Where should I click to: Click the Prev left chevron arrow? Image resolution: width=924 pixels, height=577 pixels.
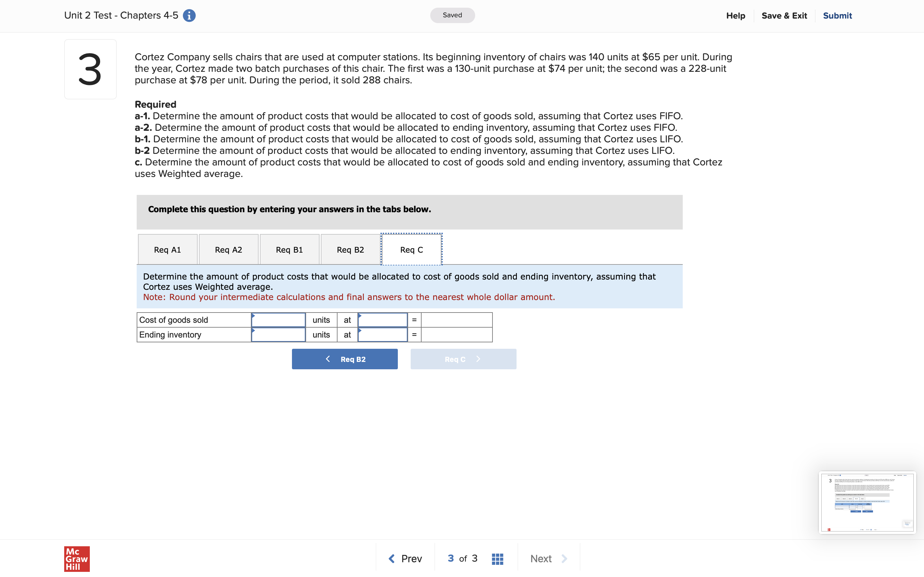pos(391,559)
